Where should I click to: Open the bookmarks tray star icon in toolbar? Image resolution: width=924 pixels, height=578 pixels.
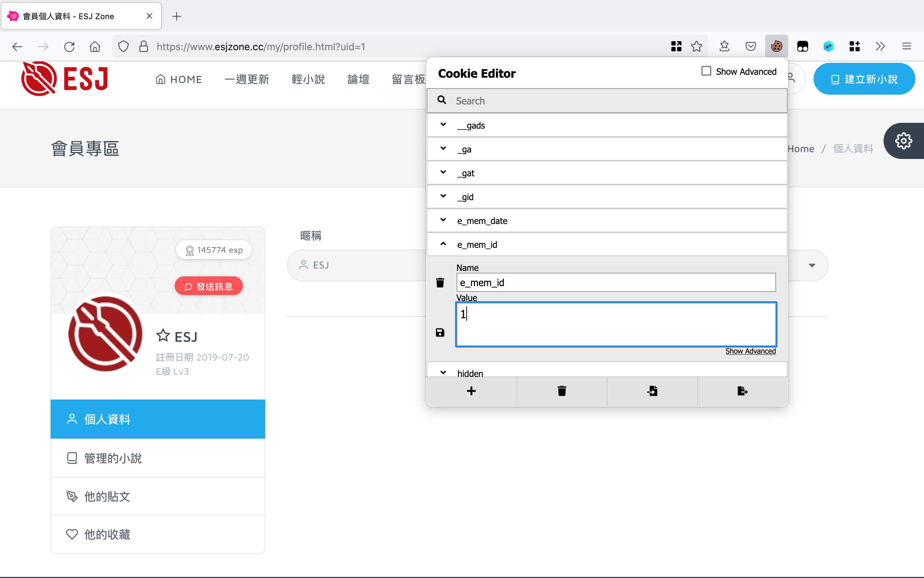tap(724, 47)
